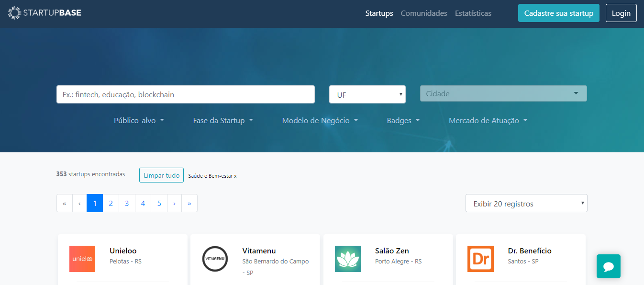
Task: Expand the Modelo de Negócio filter
Action: coord(320,120)
